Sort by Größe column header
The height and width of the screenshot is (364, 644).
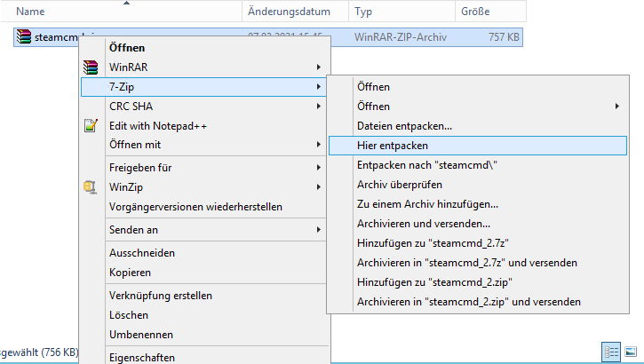pos(471,12)
